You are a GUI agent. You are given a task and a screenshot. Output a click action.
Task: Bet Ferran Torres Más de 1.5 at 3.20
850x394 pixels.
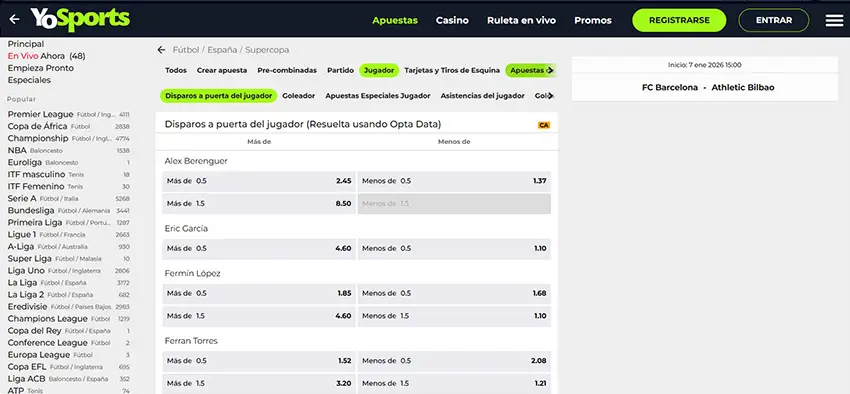click(259, 384)
